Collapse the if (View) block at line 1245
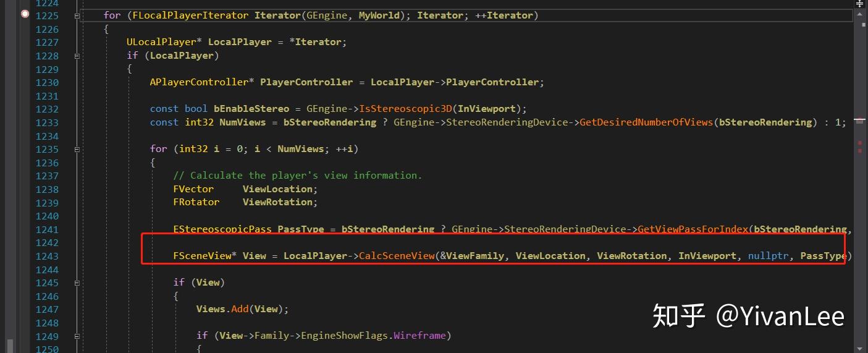Screen dimensions: 868x353 point(77,283)
